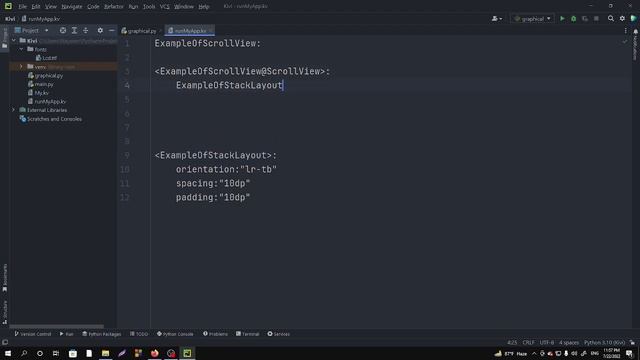Image resolution: width=640 pixels, height=360 pixels.
Task: Run the graphical configuration with the Run icon
Action: (562, 18)
